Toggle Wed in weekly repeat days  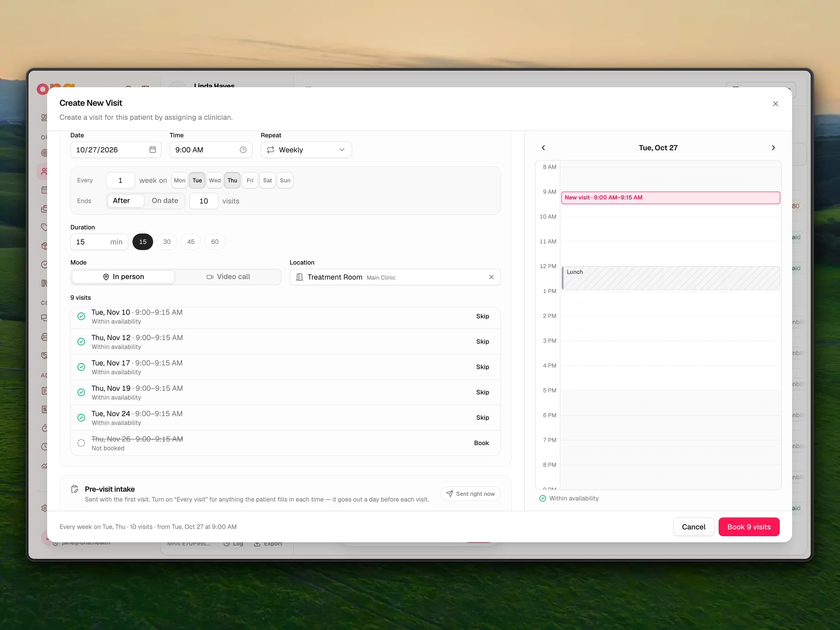tap(214, 180)
